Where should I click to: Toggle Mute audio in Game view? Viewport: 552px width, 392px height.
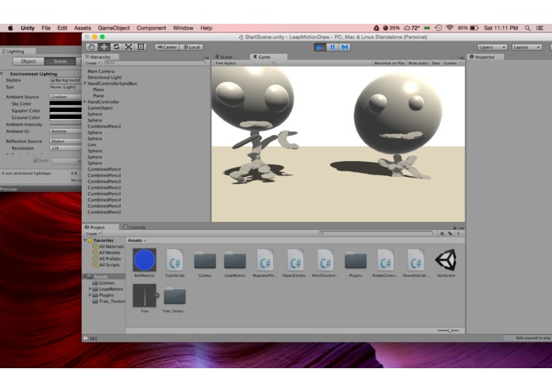coord(419,63)
